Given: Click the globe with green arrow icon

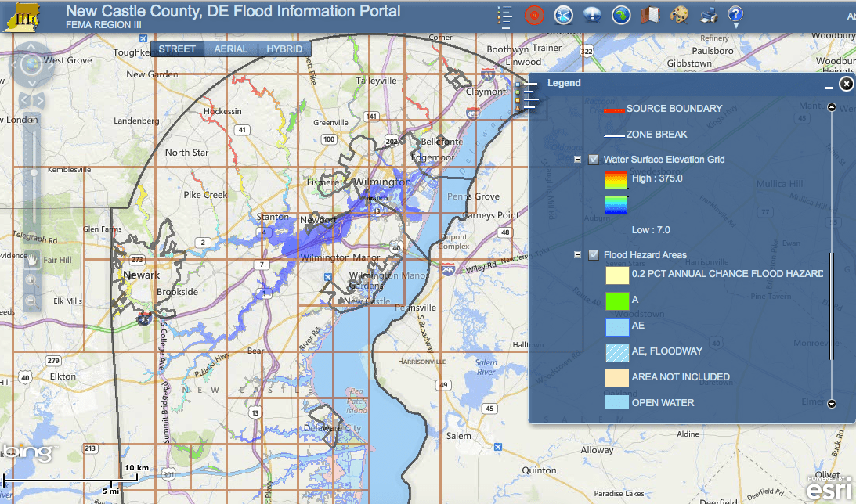Looking at the screenshot, I should 621,16.
